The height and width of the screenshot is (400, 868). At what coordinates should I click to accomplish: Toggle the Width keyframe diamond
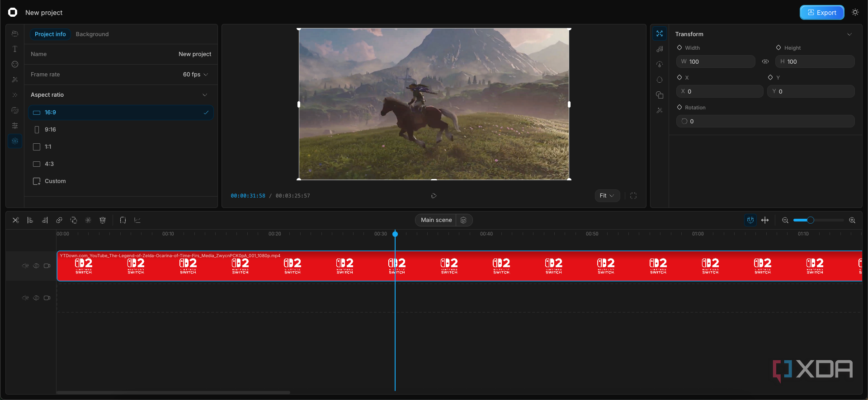[x=679, y=47]
